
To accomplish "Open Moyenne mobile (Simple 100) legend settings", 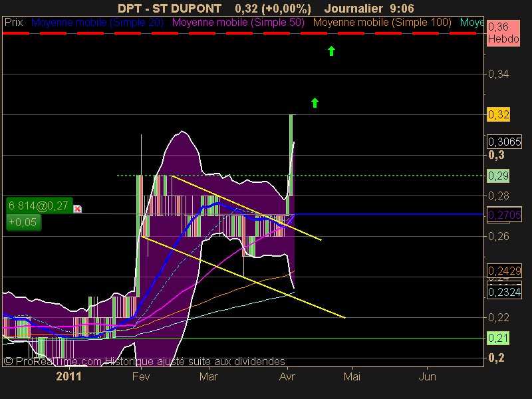I will 382,23.
